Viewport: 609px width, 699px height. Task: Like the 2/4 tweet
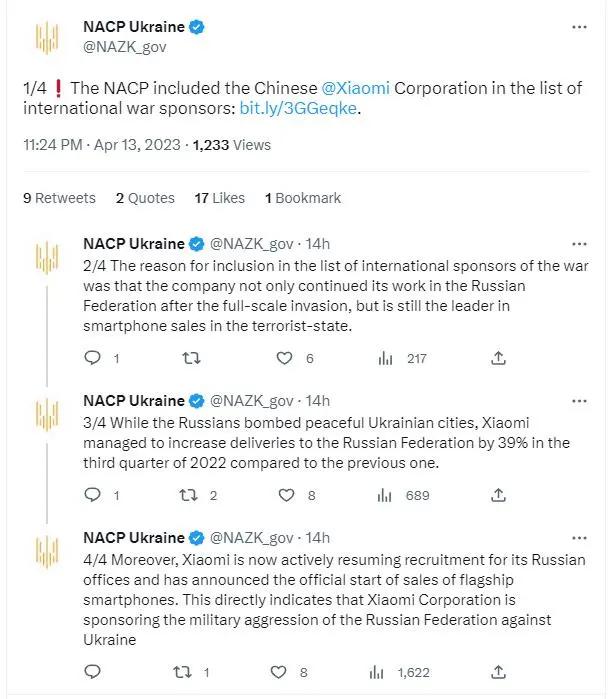click(x=285, y=358)
